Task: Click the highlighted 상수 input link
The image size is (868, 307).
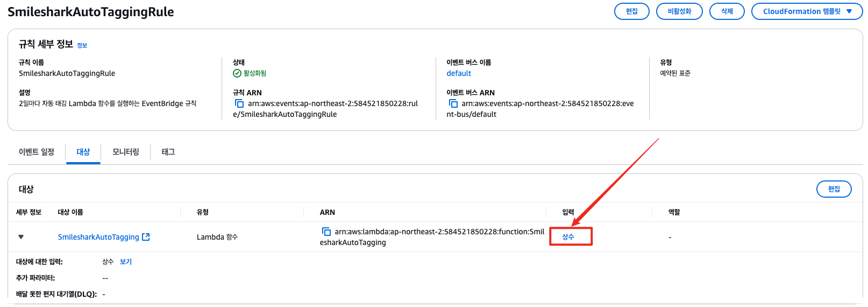Action: 568,237
